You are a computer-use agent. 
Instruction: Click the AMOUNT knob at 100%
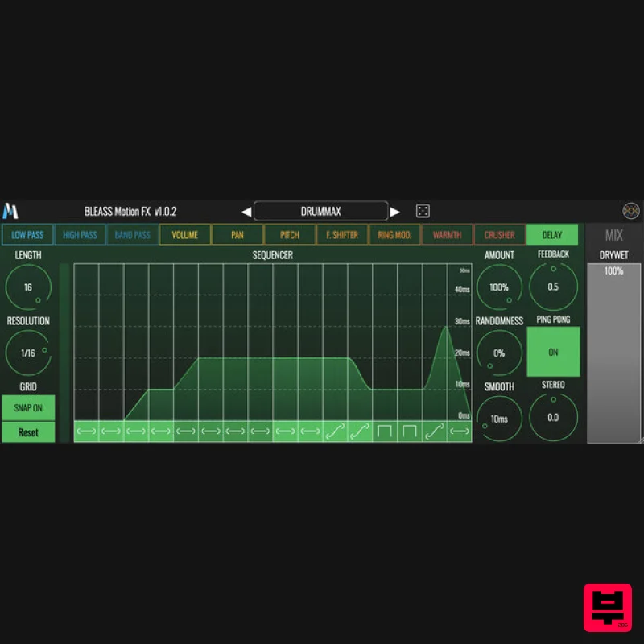[x=499, y=287]
